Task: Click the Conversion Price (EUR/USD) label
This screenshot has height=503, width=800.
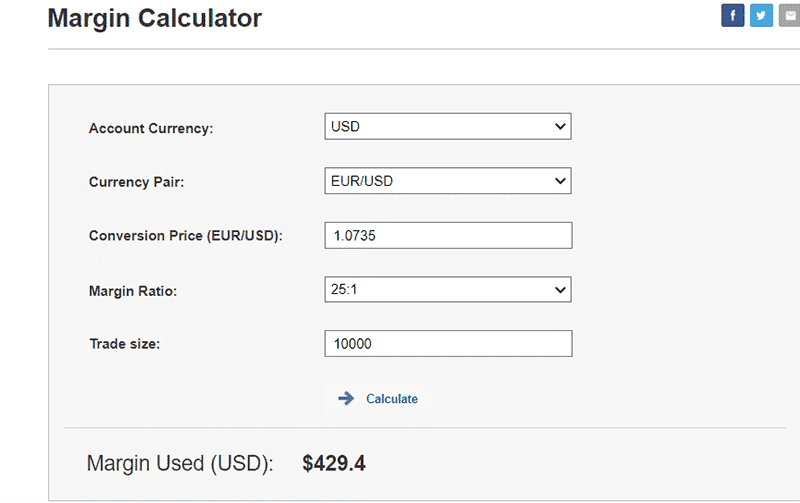Action: 186,236
